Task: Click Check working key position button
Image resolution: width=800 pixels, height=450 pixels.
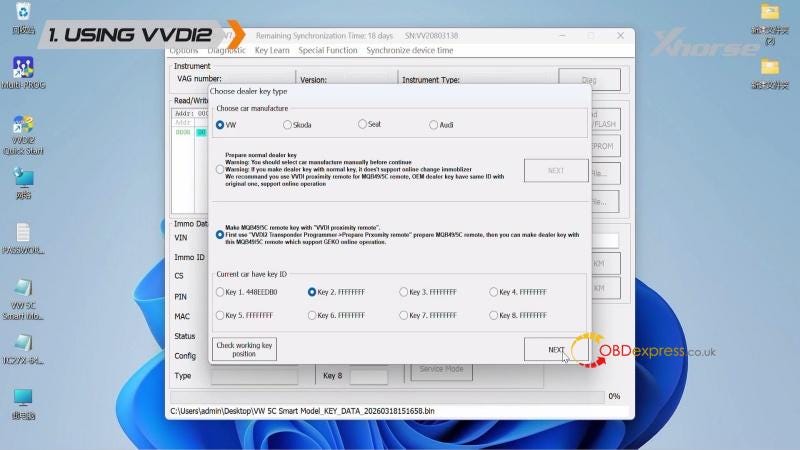Action: coord(244,349)
